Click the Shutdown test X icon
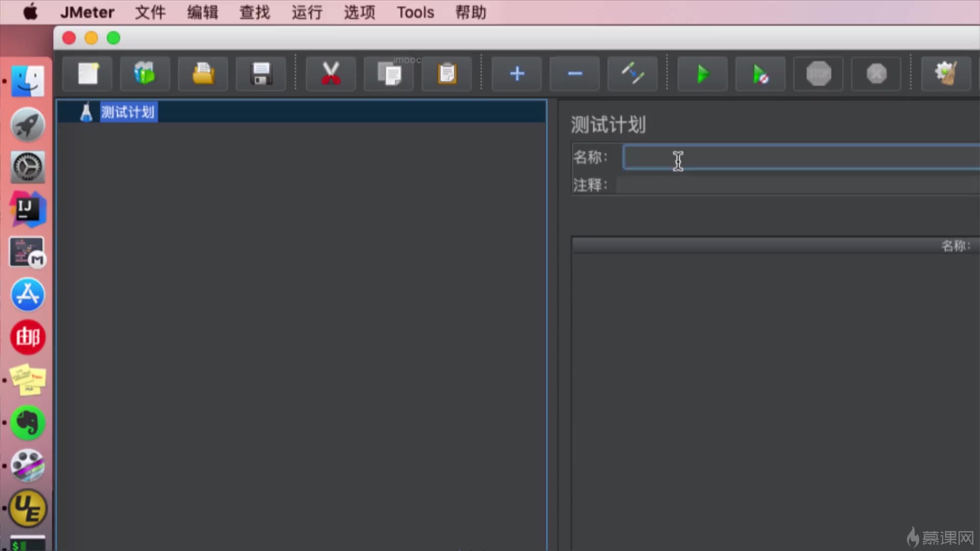The height and width of the screenshot is (551, 980). point(876,74)
